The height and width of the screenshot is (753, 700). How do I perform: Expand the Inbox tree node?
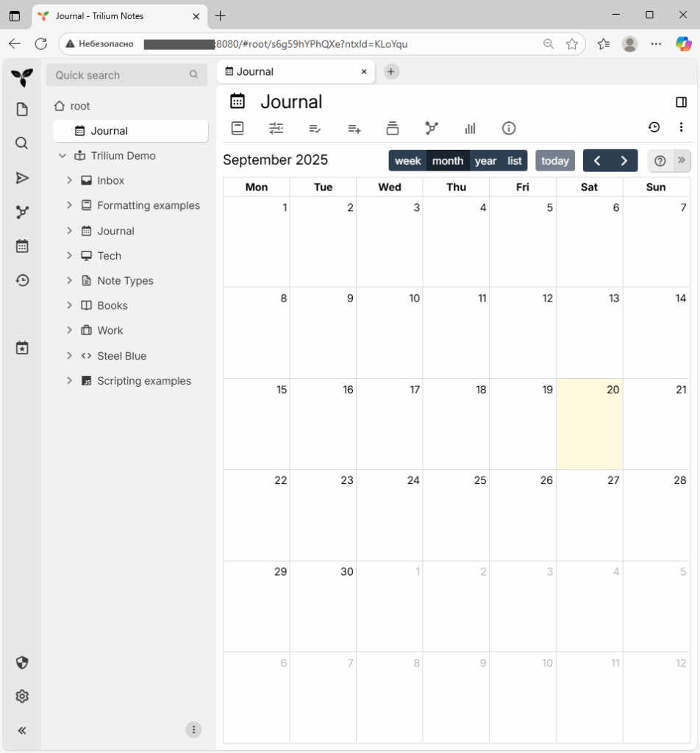(x=69, y=181)
